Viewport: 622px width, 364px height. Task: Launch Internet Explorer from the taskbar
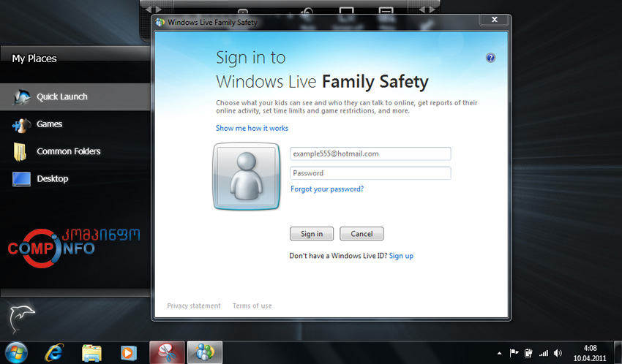[x=54, y=352]
